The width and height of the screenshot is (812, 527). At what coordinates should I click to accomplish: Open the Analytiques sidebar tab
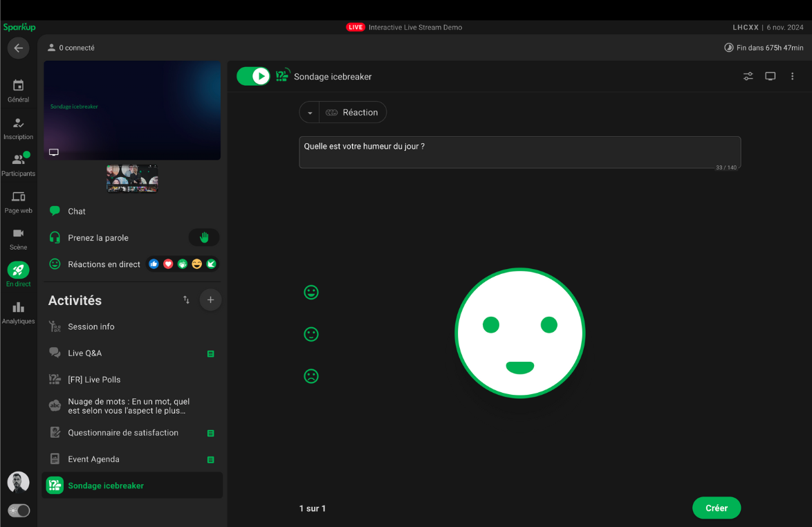click(18, 313)
